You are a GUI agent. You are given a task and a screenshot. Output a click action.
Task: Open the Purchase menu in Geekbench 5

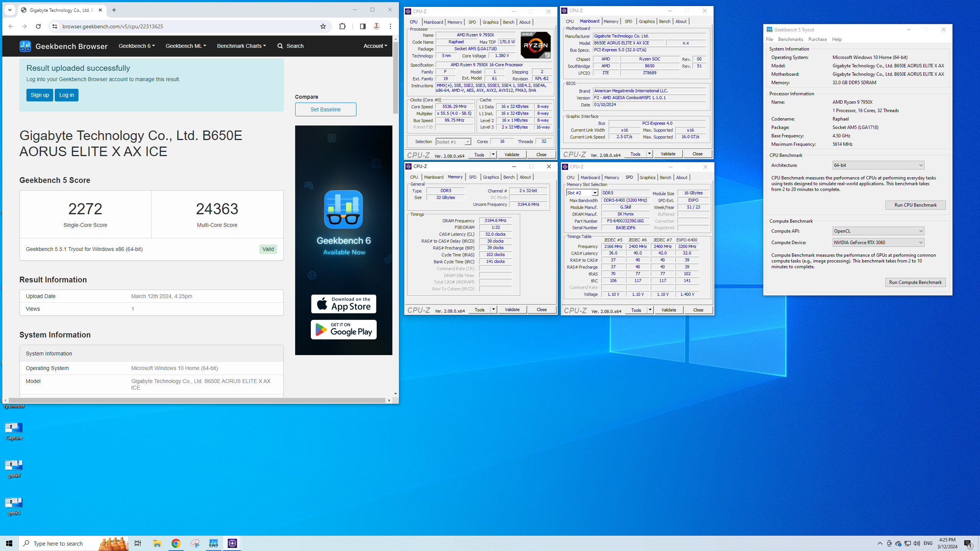click(817, 39)
